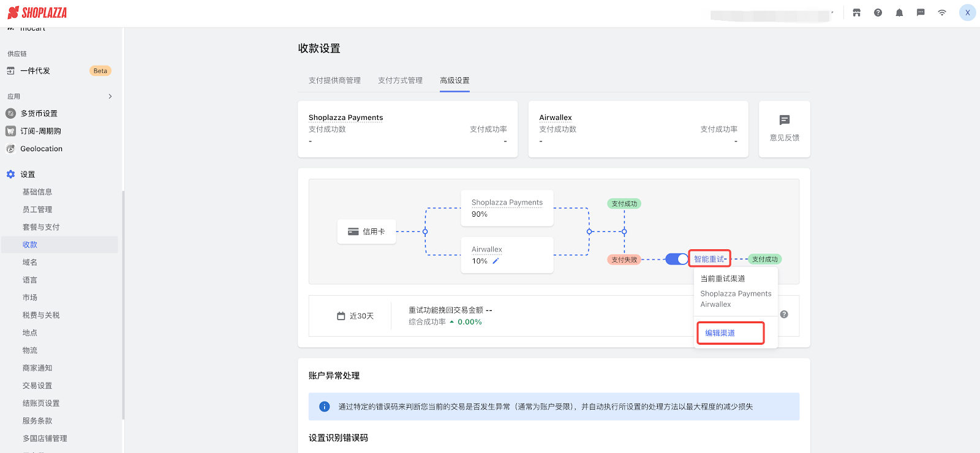The image size is (980, 453).
Task: Click the green 支付成功 tag at top
Action: (x=624, y=204)
